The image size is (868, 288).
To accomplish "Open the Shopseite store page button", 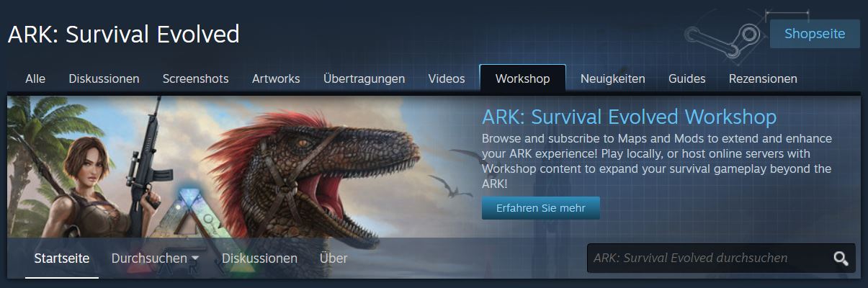I will pos(815,34).
